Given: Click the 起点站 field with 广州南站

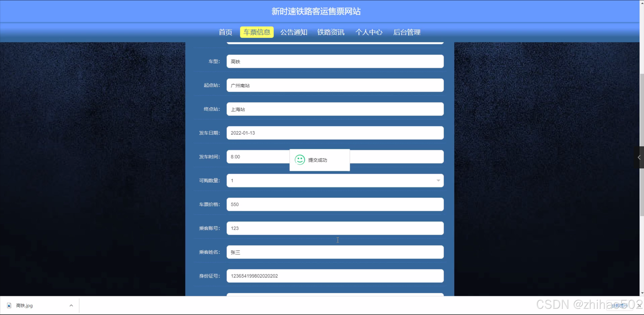Looking at the screenshot, I should click(335, 85).
